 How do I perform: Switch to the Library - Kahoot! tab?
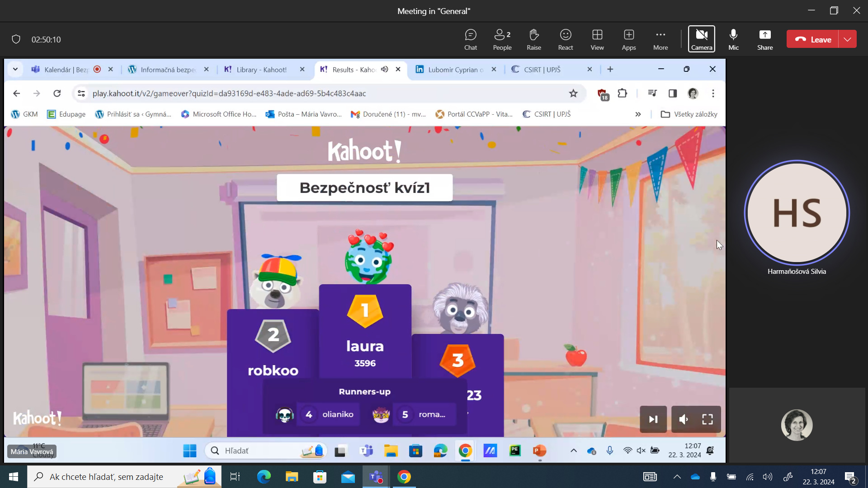coord(261,70)
